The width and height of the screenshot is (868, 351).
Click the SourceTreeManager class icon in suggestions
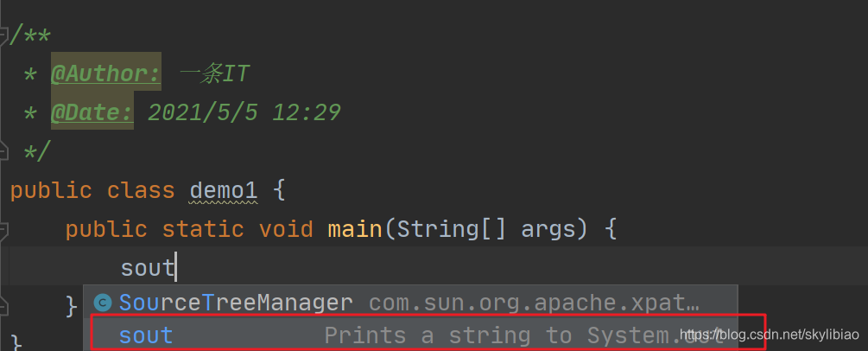click(x=103, y=303)
